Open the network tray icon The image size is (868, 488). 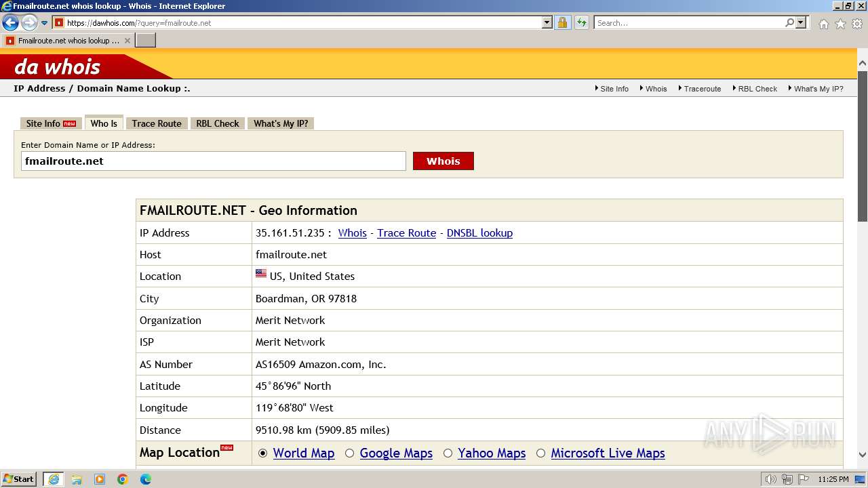pos(787,479)
